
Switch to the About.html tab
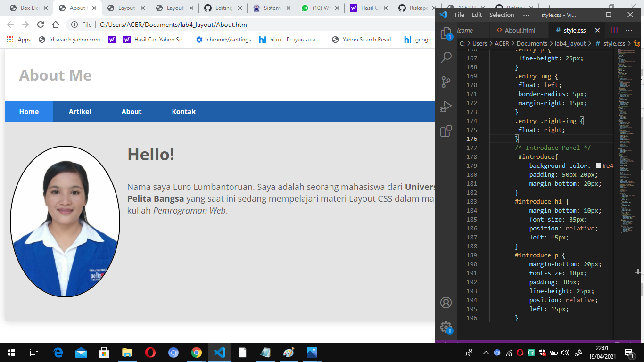pos(519,30)
